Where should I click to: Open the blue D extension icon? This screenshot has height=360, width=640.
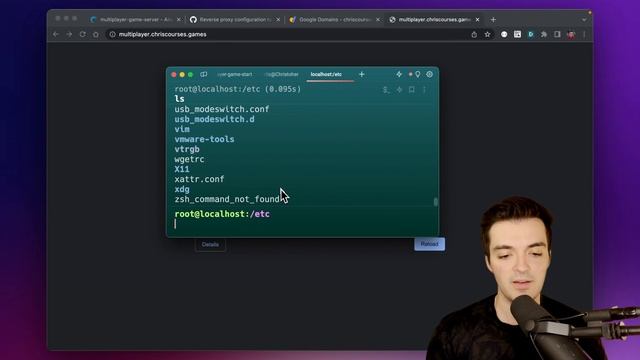(531, 35)
